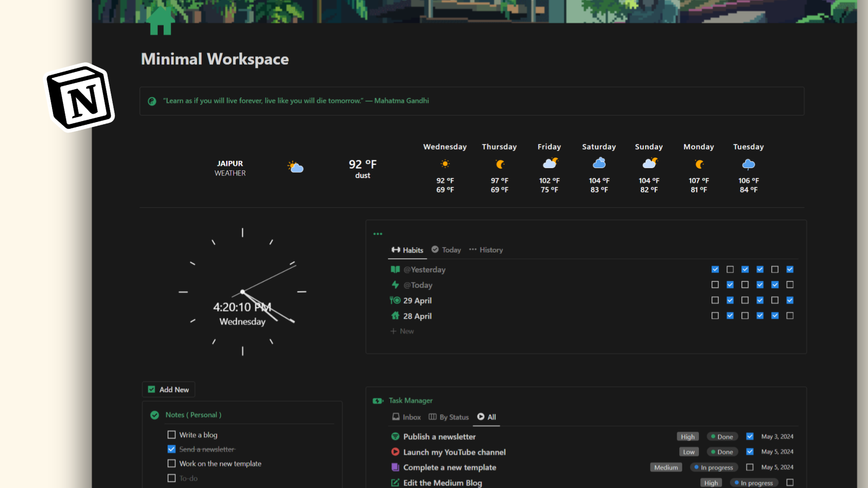
Task: Tick checkbox for Complete a new template
Action: 750,467
